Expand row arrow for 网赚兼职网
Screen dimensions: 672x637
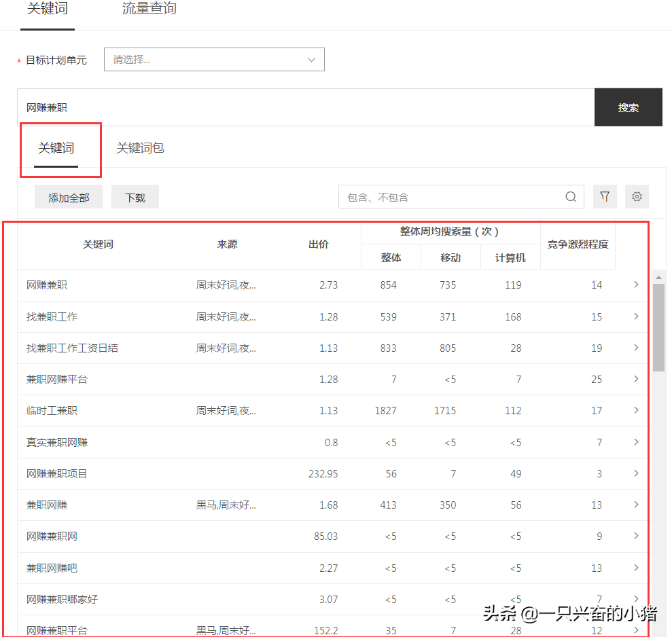point(636,536)
